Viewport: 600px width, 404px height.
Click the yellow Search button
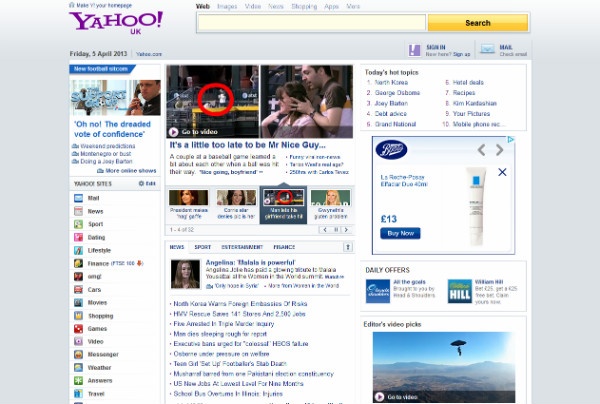click(478, 23)
